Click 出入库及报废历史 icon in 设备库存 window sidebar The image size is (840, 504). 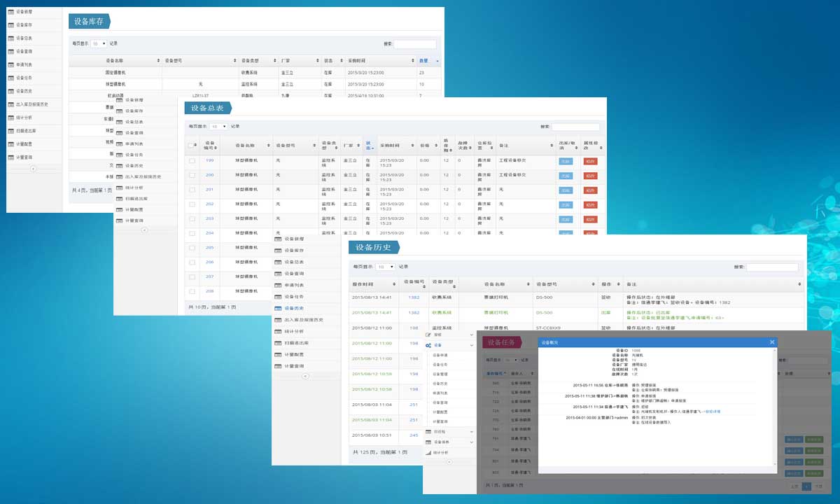(x=10, y=104)
